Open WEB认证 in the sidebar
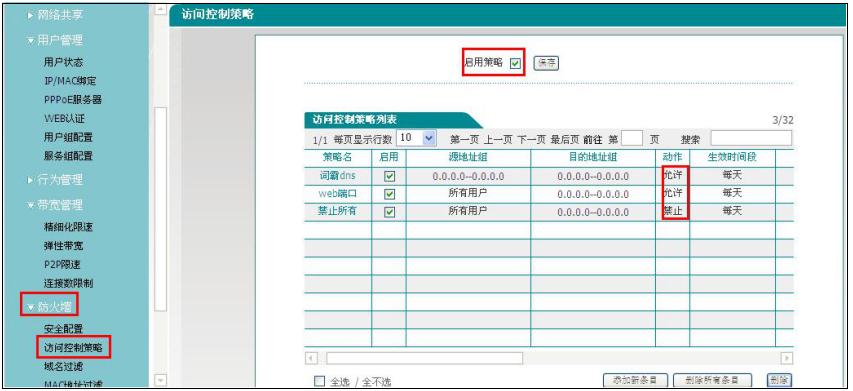Image resolution: width=853 pixels, height=391 pixels. tap(64, 119)
